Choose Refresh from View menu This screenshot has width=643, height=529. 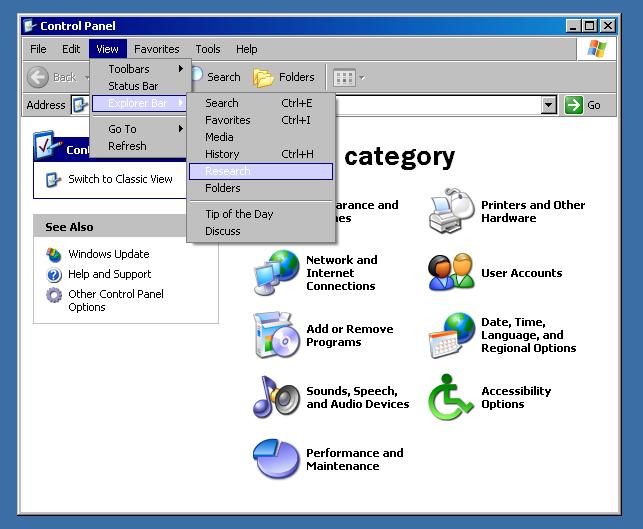[140, 146]
